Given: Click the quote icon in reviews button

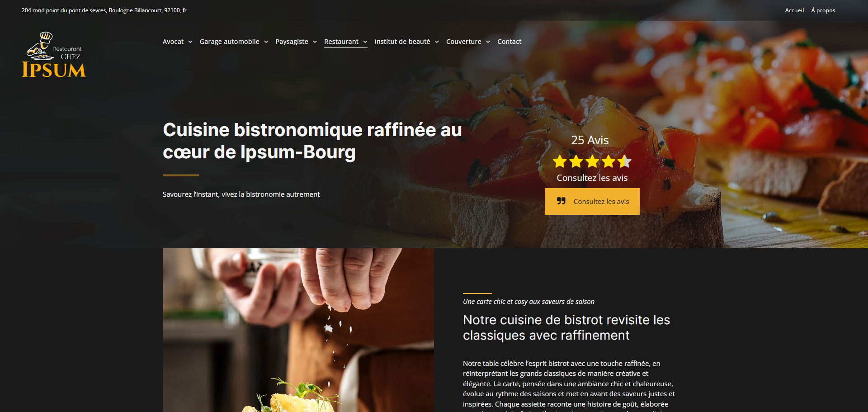Looking at the screenshot, I should point(561,201).
